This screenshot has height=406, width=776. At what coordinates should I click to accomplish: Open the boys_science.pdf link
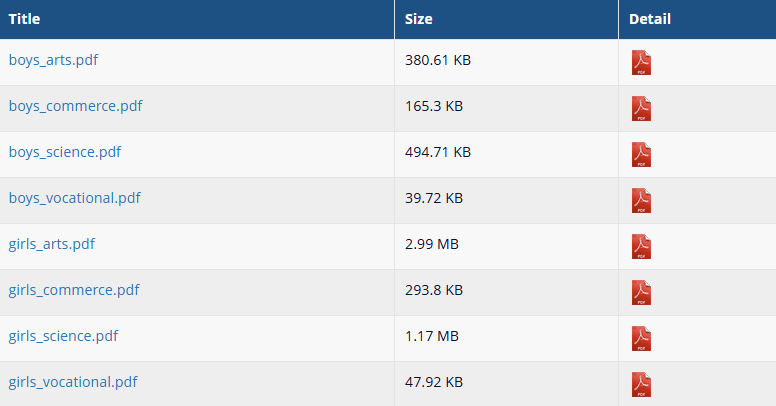pyautogui.click(x=65, y=152)
